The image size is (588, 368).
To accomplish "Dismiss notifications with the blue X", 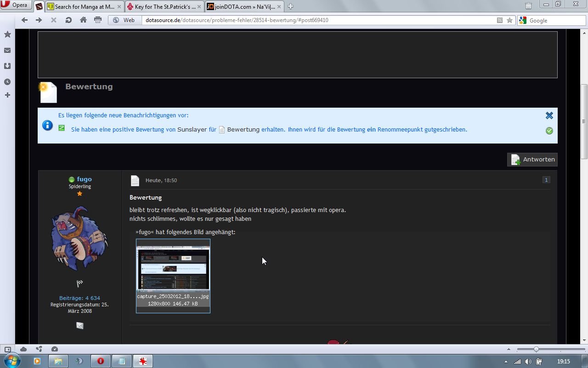I will point(549,115).
